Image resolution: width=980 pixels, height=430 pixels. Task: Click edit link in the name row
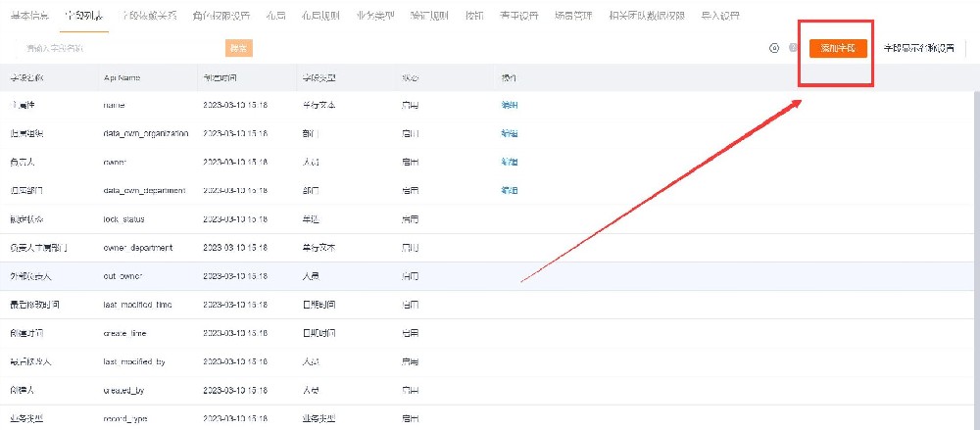tap(510, 105)
